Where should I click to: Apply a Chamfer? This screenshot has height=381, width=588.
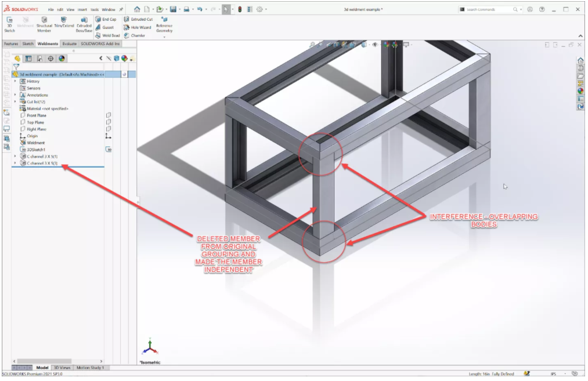134,35
